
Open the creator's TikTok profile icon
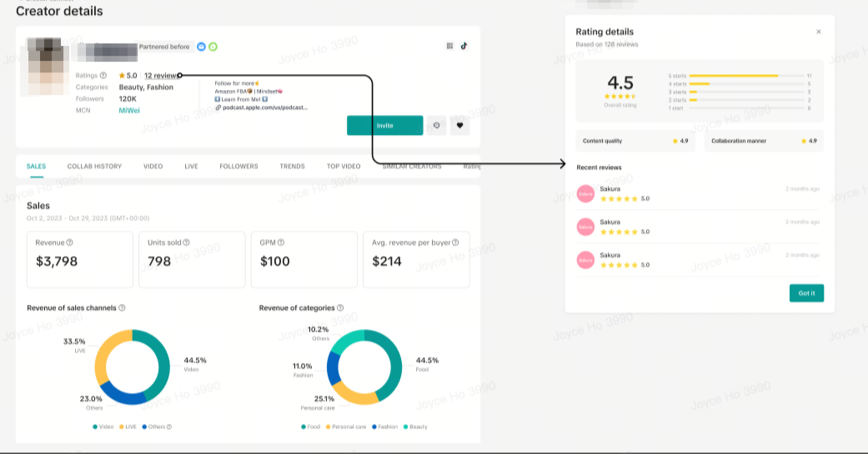pyautogui.click(x=464, y=47)
